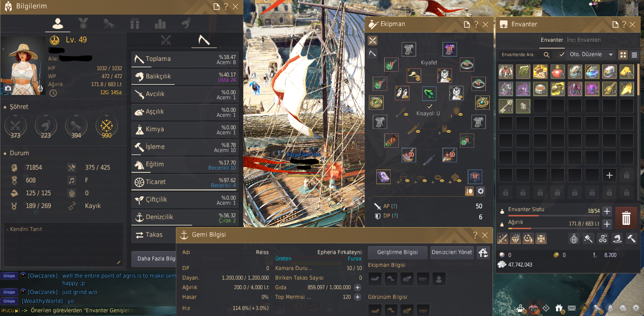Click the red potion item with count 44
Screen dimensions: 644x316
click(x=557, y=71)
